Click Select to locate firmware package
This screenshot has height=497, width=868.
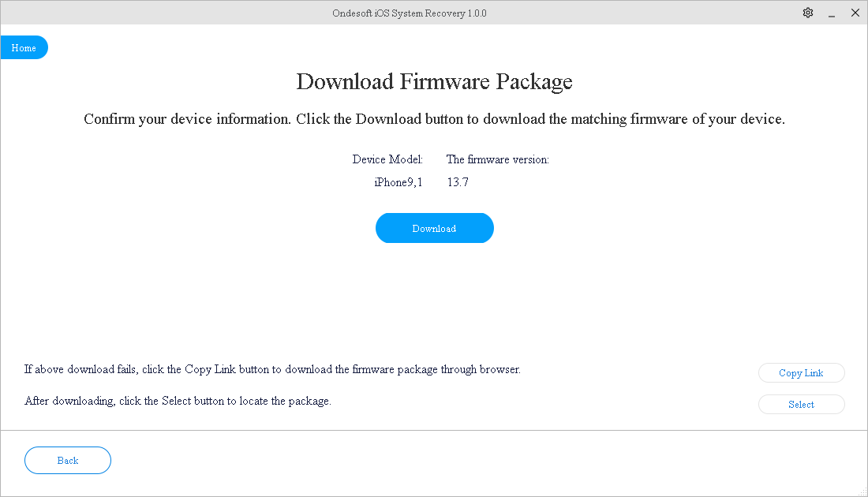click(801, 405)
